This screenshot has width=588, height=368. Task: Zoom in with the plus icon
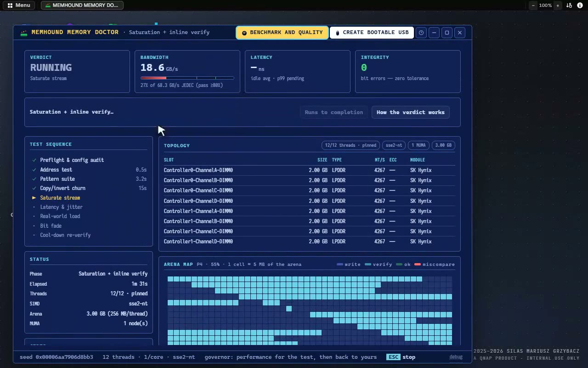point(558,6)
